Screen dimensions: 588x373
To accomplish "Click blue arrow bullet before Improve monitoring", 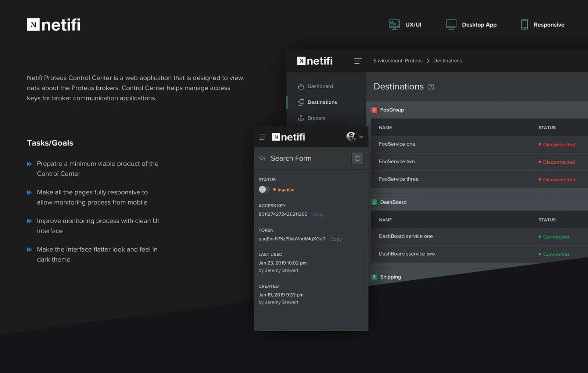I will coord(29,221).
